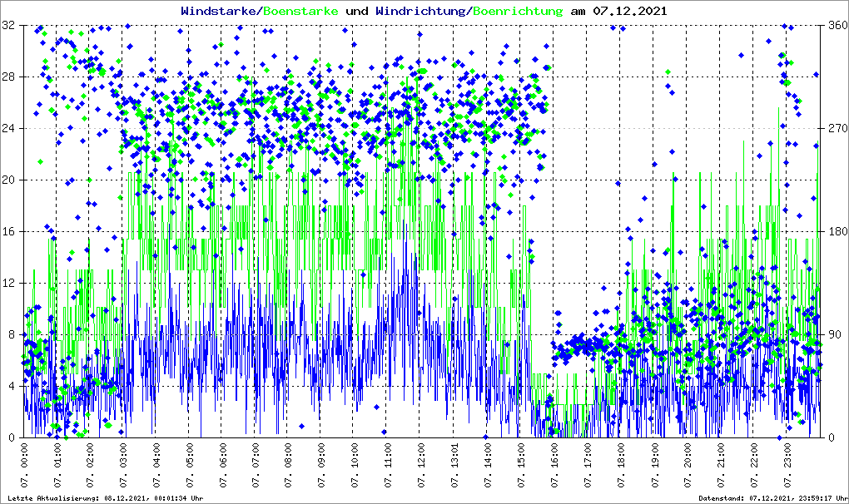Click the 360 label on right axis
Screen dimensions: 849x504
coord(836,26)
